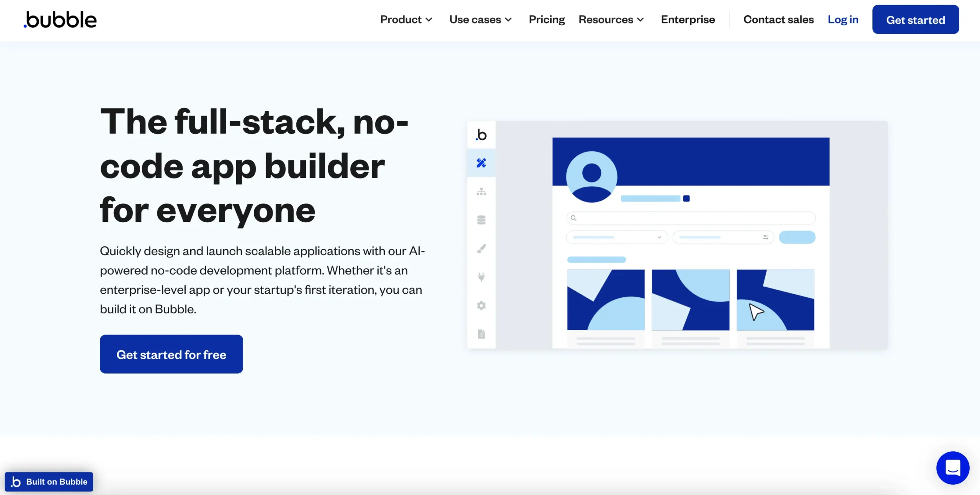Go to the Pricing page

547,20
